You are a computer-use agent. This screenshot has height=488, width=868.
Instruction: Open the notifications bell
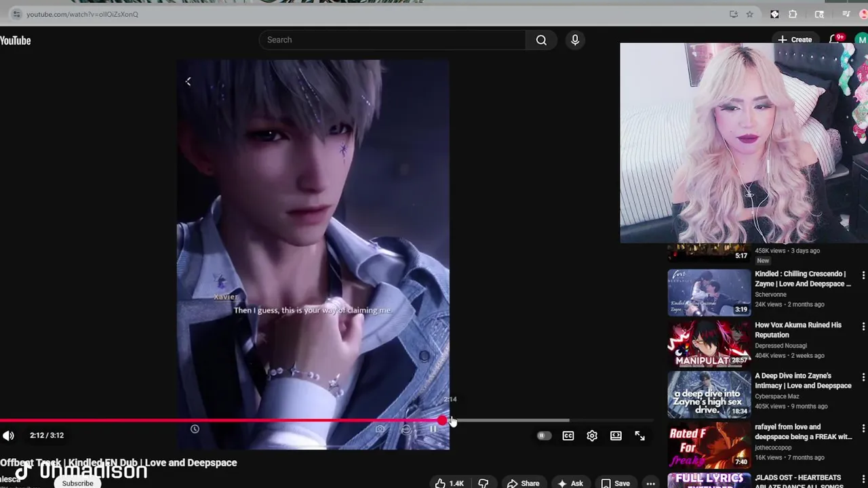click(837, 39)
